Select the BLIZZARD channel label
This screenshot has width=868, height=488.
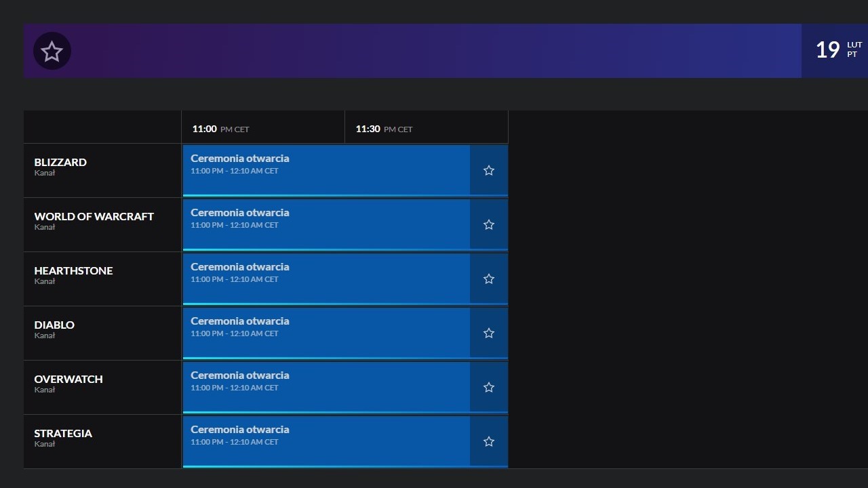pos(60,162)
